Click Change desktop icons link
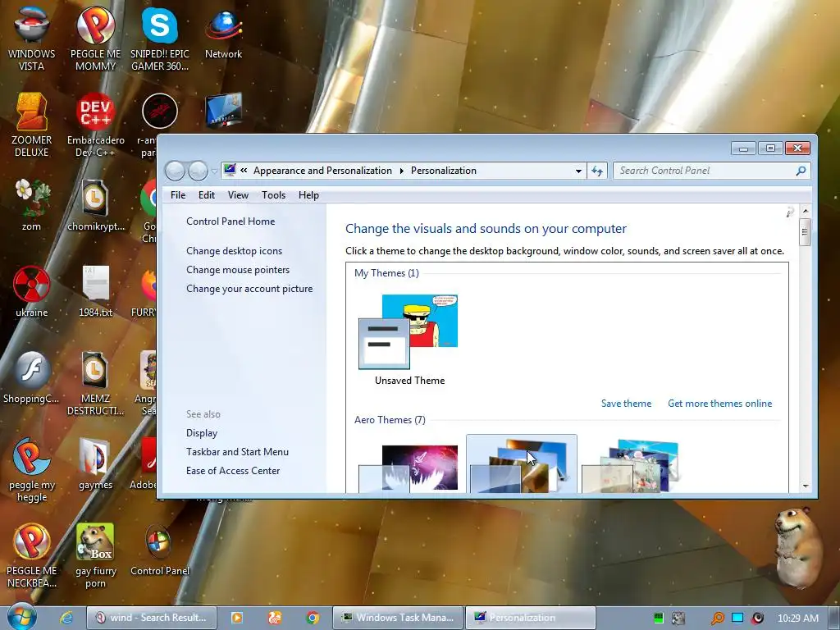This screenshot has height=630, width=840. tap(234, 251)
